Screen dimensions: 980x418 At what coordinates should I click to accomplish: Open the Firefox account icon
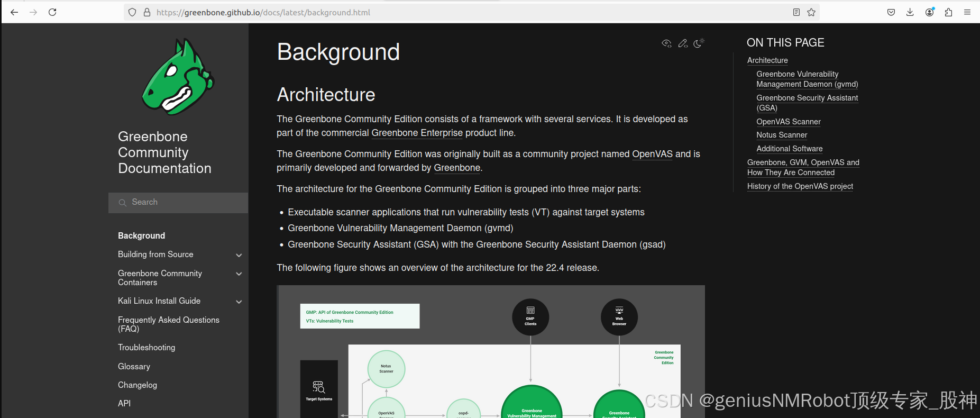pyautogui.click(x=929, y=12)
